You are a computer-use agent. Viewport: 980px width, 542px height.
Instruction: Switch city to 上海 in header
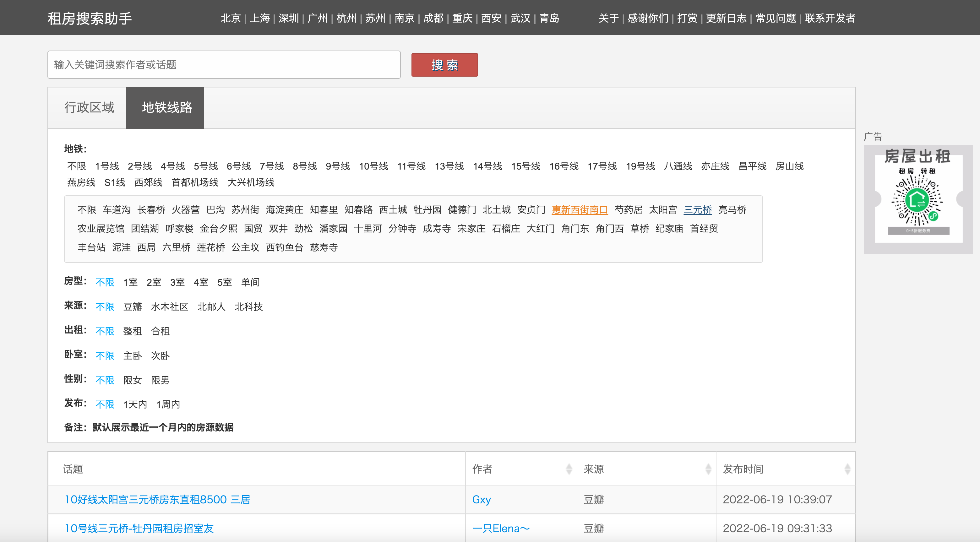click(259, 18)
